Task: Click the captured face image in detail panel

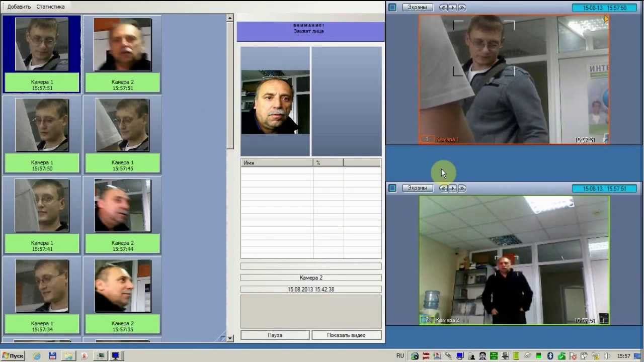Action: (x=275, y=102)
